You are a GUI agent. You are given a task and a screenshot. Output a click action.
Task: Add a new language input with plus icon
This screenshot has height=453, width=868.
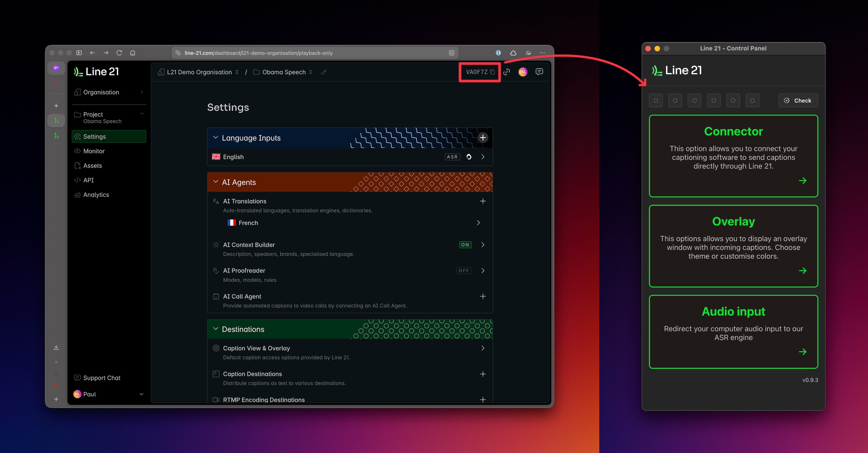(483, 138)
